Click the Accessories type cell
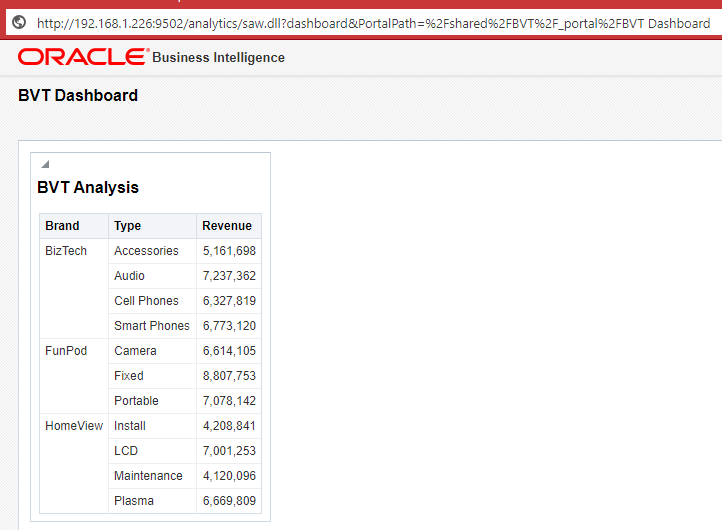 (x=152, y=251)
